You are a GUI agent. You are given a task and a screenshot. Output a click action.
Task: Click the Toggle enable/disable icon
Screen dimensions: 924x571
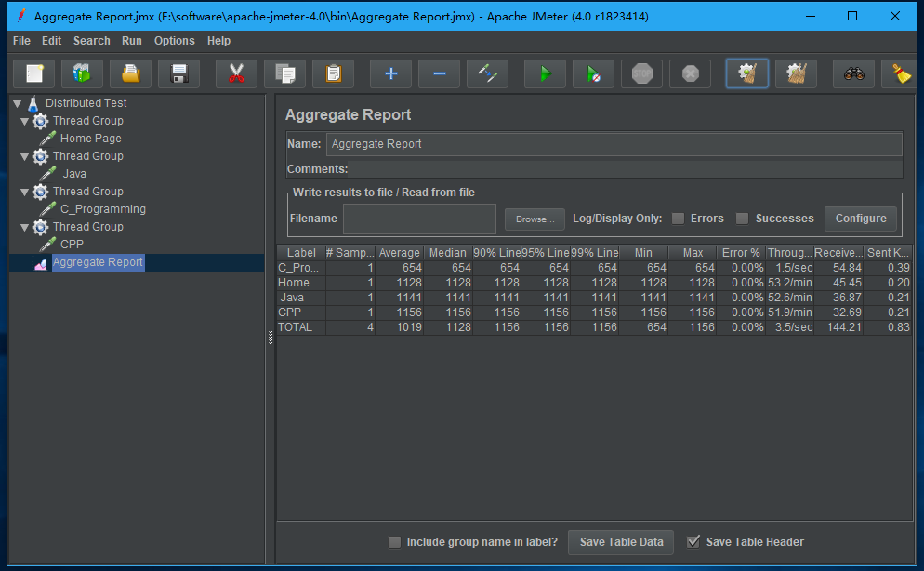point(487,73)
